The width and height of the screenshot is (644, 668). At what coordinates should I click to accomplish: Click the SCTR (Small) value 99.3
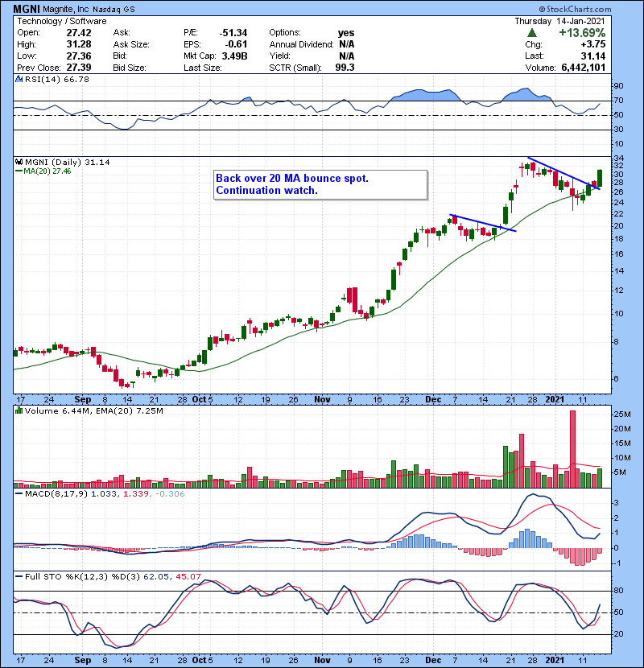pos(345,68)
